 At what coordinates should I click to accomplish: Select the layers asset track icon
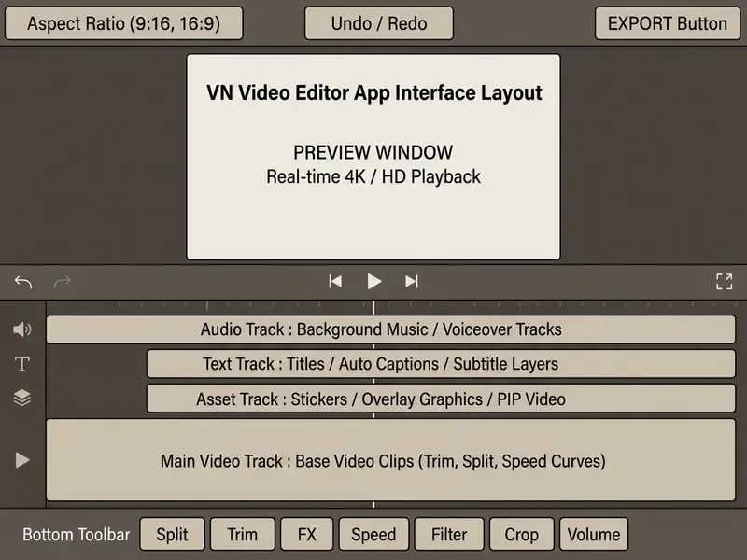click(21, 398)
